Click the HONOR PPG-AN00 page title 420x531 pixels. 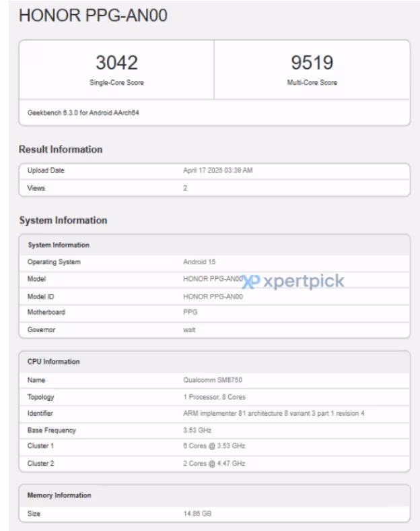pyautogui.click(x=93, y=15)
